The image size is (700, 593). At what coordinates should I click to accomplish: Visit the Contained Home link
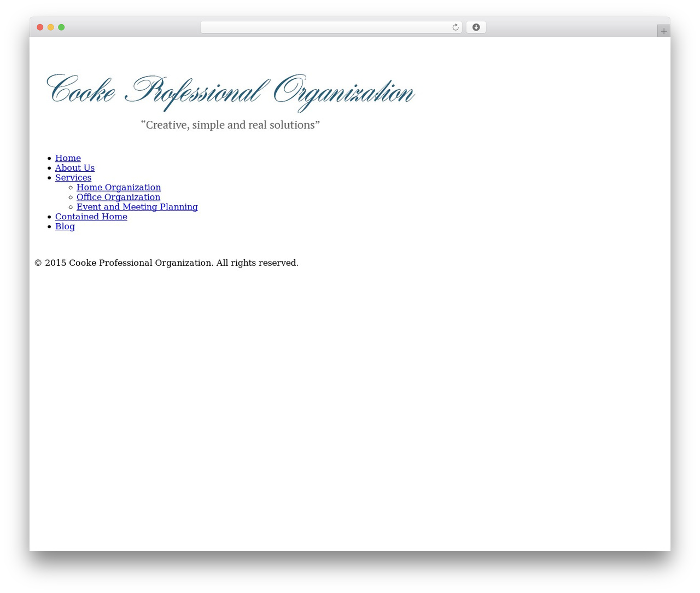[91, 217]
